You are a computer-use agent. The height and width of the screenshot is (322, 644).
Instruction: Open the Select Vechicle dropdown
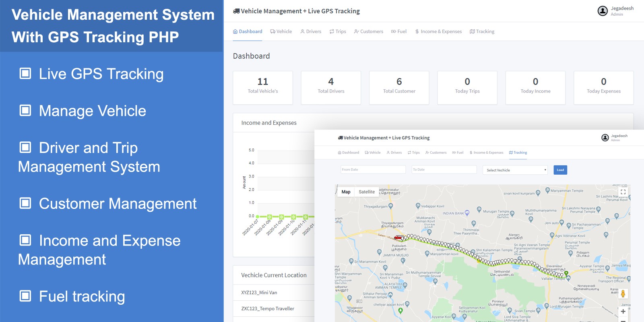point(515,170)
